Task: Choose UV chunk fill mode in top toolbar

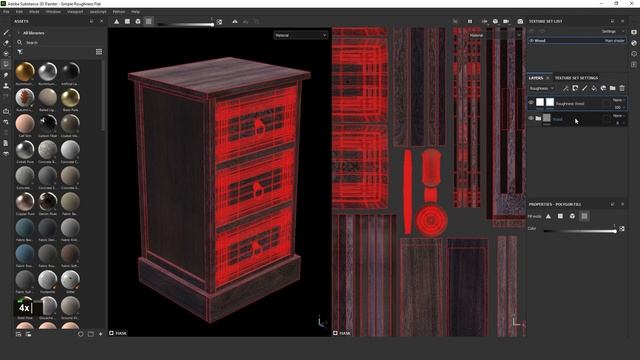Action: (x=149, y=21)
